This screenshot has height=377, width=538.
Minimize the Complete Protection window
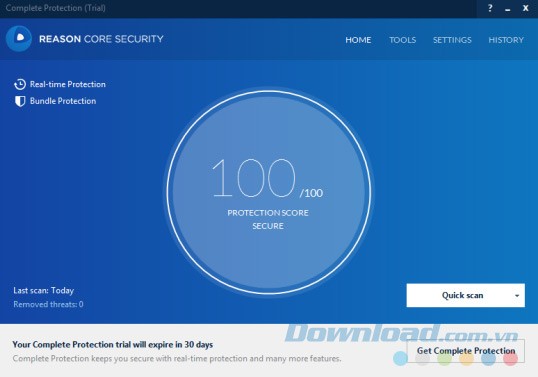tap(507, 9)
